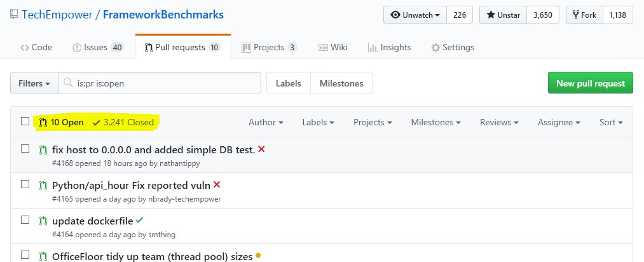Click the green checkmark on update dockerfile PR
The width and height of the screenshot is (644, 262).
[140, 220]
